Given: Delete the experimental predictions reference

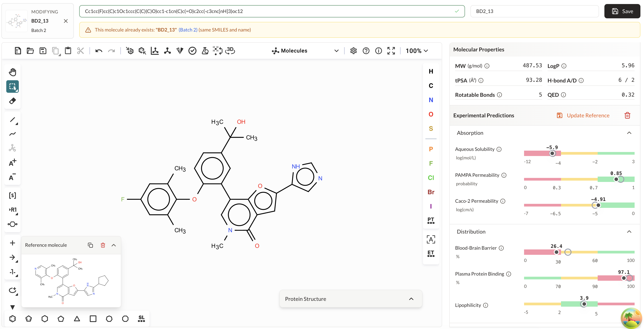Looking at the screenshot, I should [627, 115].
